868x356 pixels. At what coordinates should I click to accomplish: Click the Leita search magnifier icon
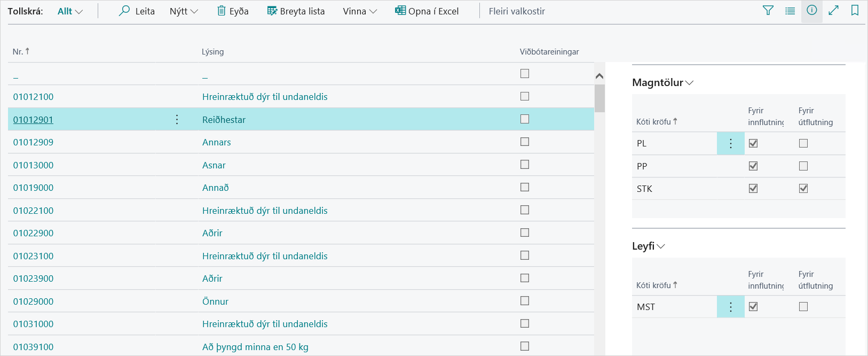coord(124,11)
